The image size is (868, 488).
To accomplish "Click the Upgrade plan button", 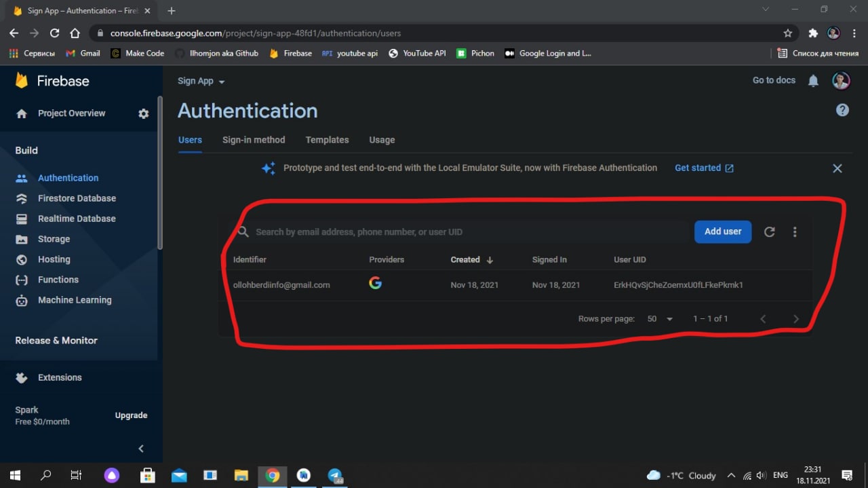I will pos(131,415).
